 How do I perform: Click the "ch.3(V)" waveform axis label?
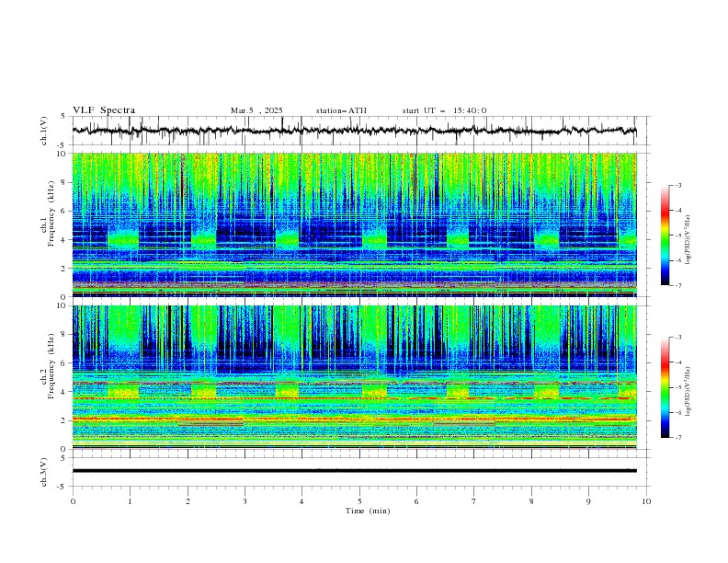click(x=44, y=472)
